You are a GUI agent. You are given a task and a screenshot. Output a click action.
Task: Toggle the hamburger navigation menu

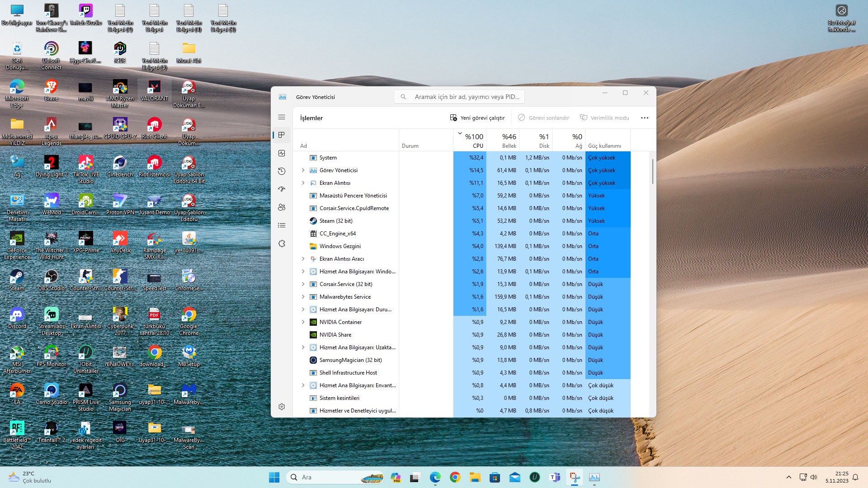[x=282, y=117]
